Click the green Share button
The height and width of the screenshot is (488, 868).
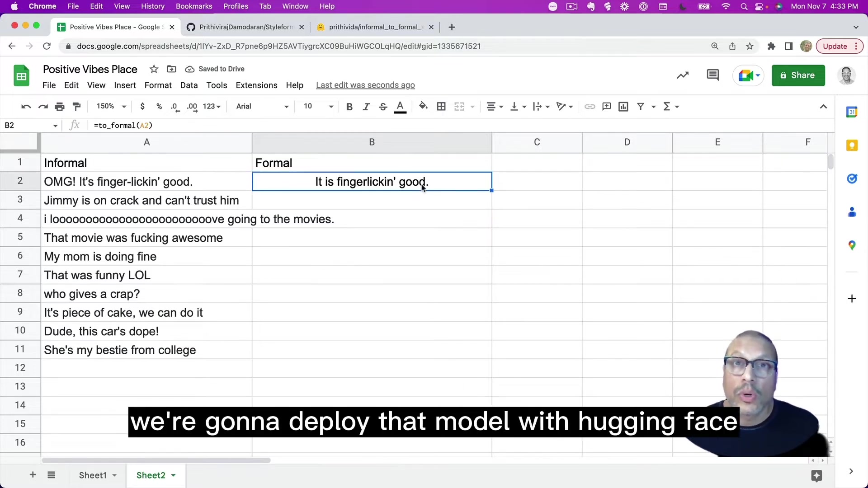797,75
